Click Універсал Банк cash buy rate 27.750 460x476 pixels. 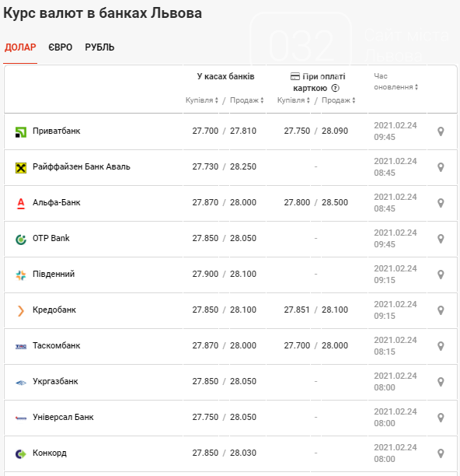click(205, 418)
